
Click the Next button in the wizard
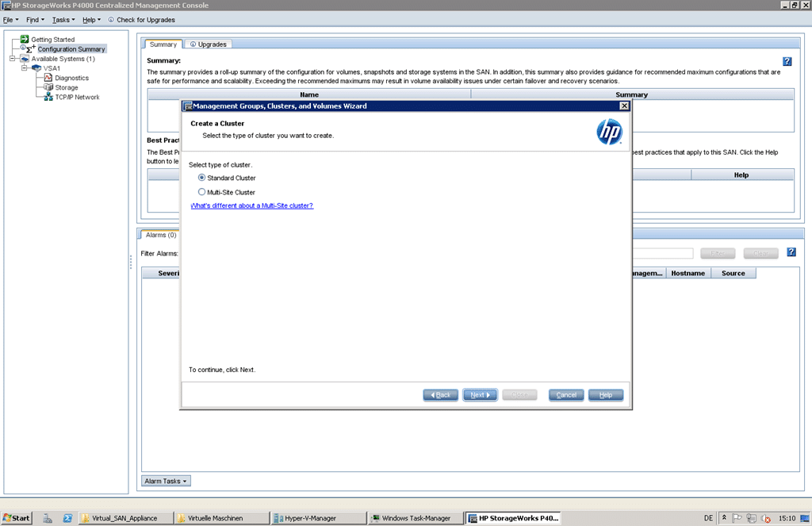[480, 395]
